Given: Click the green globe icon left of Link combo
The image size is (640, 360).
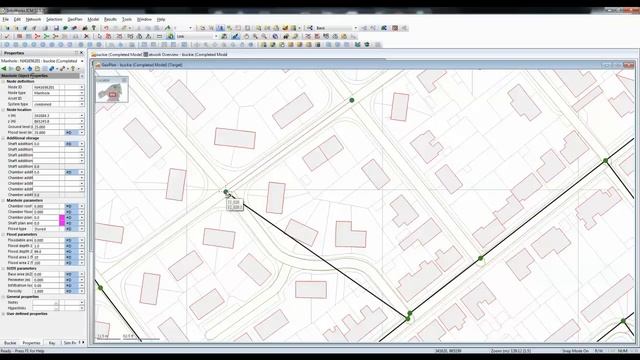Looking at the screenshot, I should (x=171, y=36).
